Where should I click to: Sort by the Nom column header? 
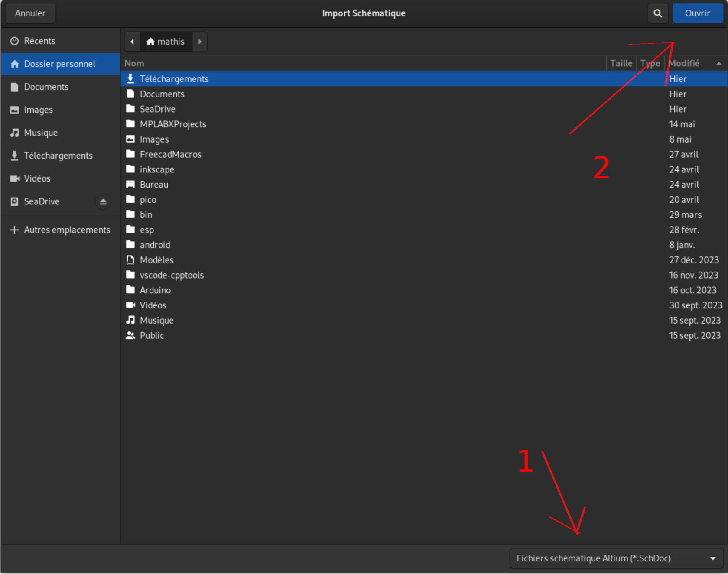coord(363,63)
